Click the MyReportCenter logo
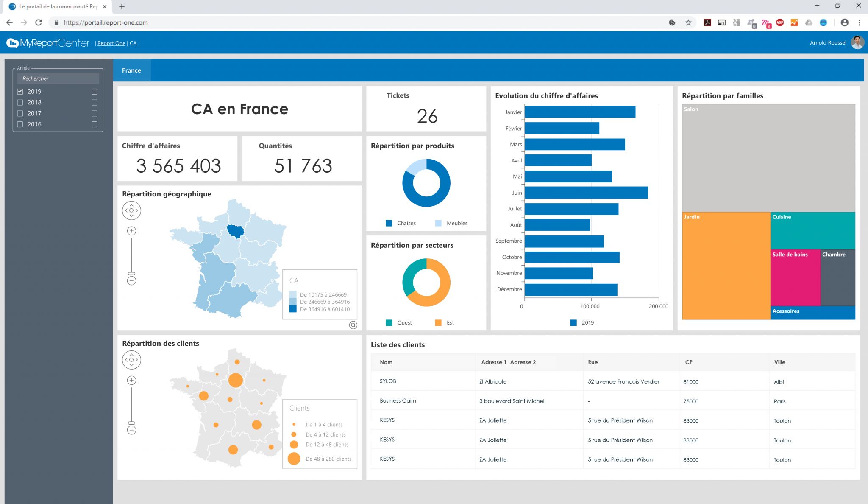The image size is (868, 504). pyautogui.click(x=48, y=43)
